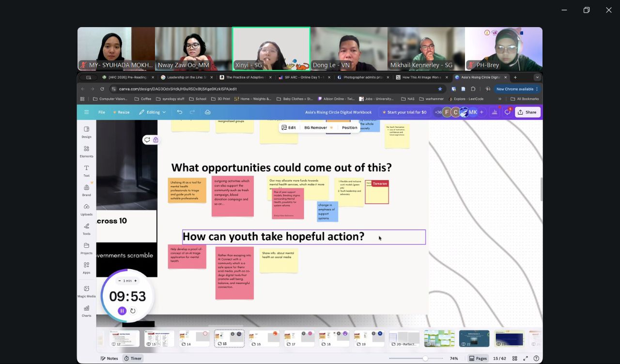Go back in the Chrome browser
This screenshot has width=620, height=364.
(x=82, y=89)
